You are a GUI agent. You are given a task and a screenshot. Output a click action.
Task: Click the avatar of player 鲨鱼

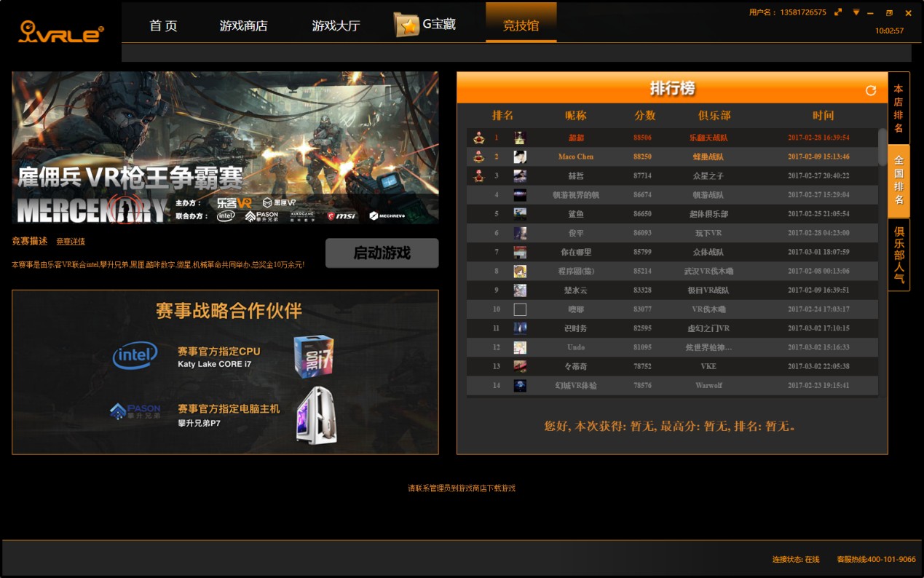(x=520, y=214)
